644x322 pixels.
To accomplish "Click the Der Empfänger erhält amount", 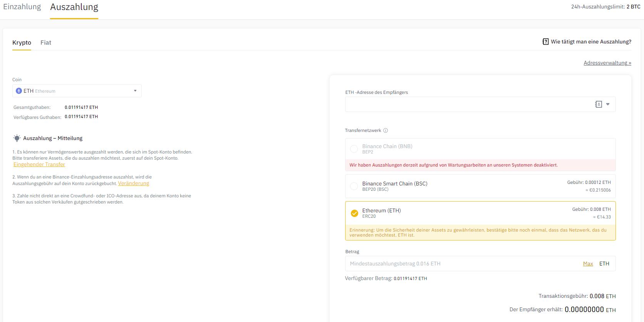I will click(x=590, y=309).
